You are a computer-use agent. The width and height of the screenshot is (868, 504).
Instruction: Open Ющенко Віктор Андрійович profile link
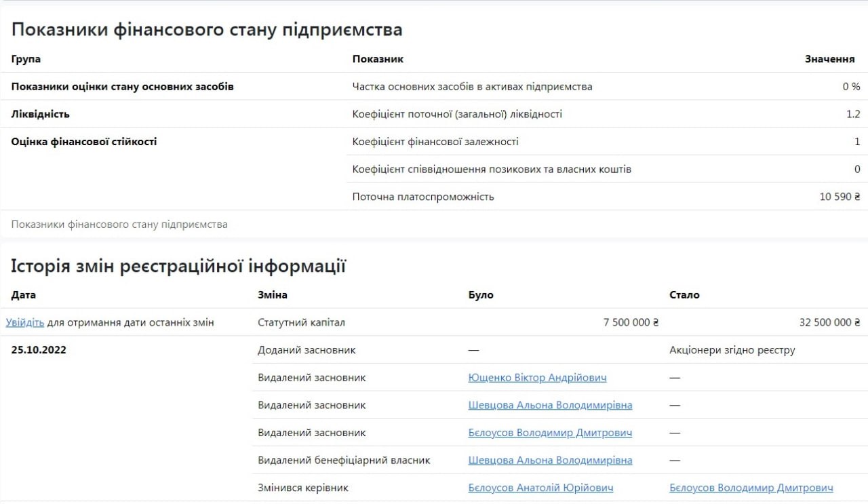537,378
